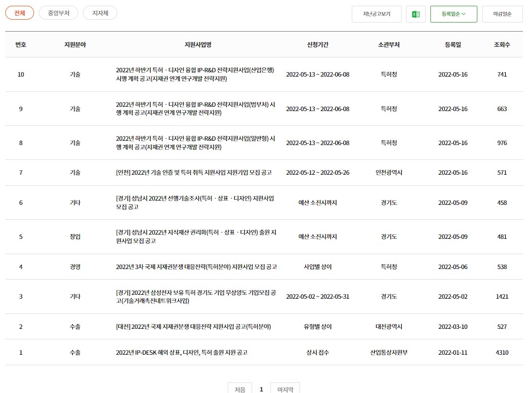Image resolution: width=532 pixels, height=393 pixels.
Task: Open the 3차 국제 지재권분쟁 대응전략 announcement
Action: click(196, 267)
